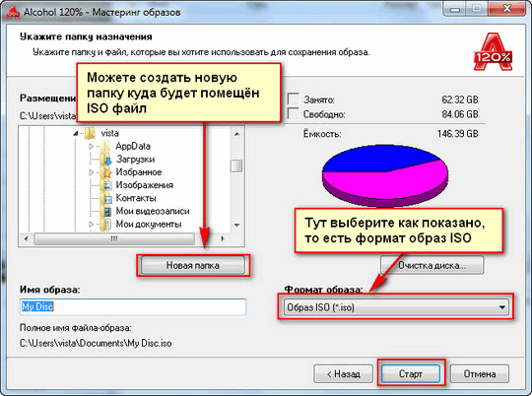Click the Полное имя файла-образа label
532x396 pixels.
coord(75,328)
